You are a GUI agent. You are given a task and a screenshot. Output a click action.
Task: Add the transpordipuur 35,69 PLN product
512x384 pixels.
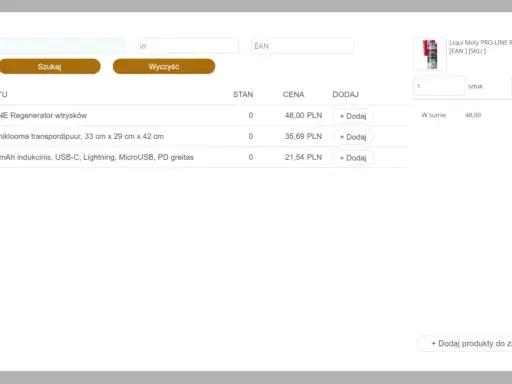pyautogui.click(x=353, y=137)
